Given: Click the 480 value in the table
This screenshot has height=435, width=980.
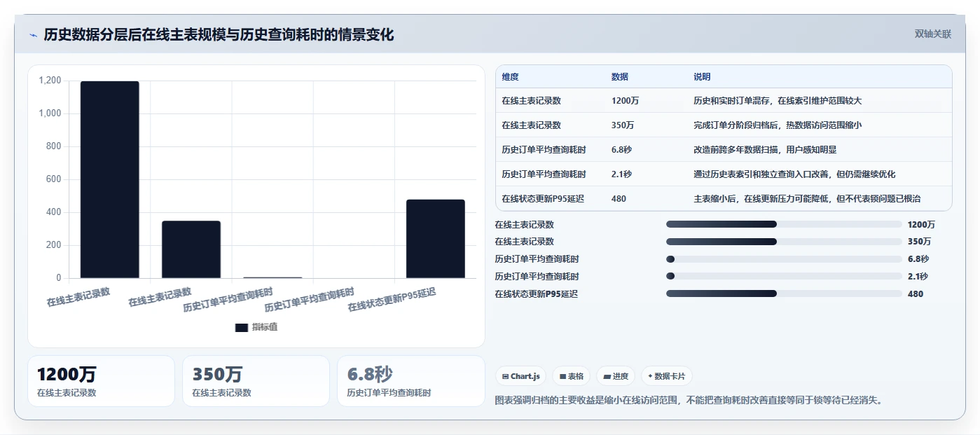Looking at the screenshot, I should pos(619,199).
